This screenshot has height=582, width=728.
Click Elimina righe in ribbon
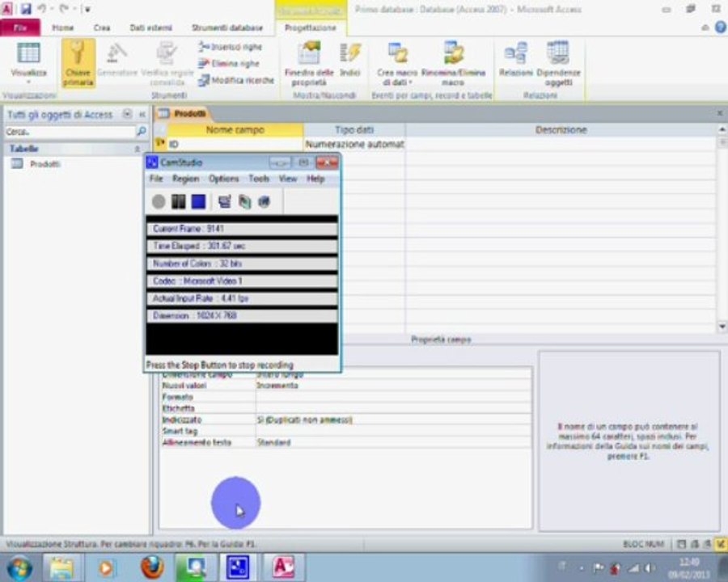[229, 64]
